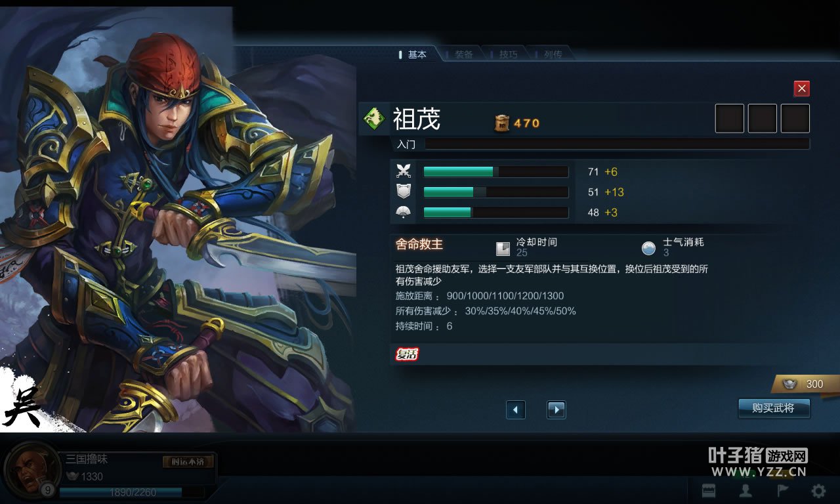The width and height of the screenshot is (840, 504).
Task: Open settings with the gear icon
Action: click(818, 490)
